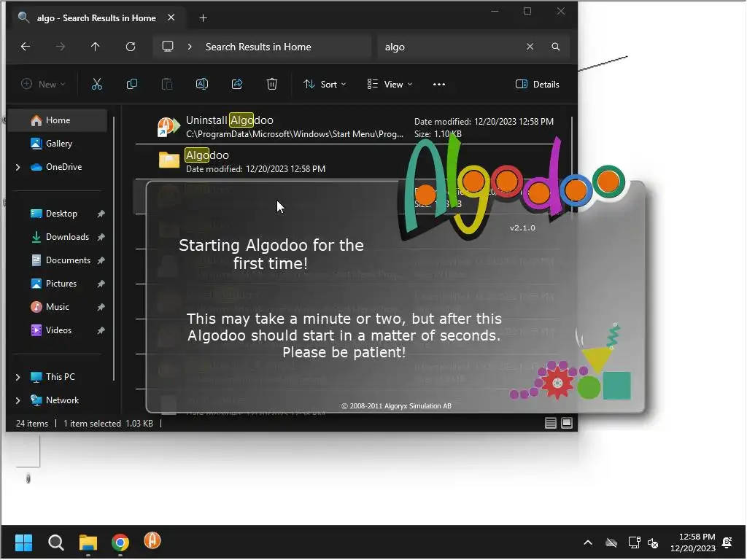Unpin Downloads using its pin icon
This screenshot has height=560, width=747.
[x=101, y=238]
